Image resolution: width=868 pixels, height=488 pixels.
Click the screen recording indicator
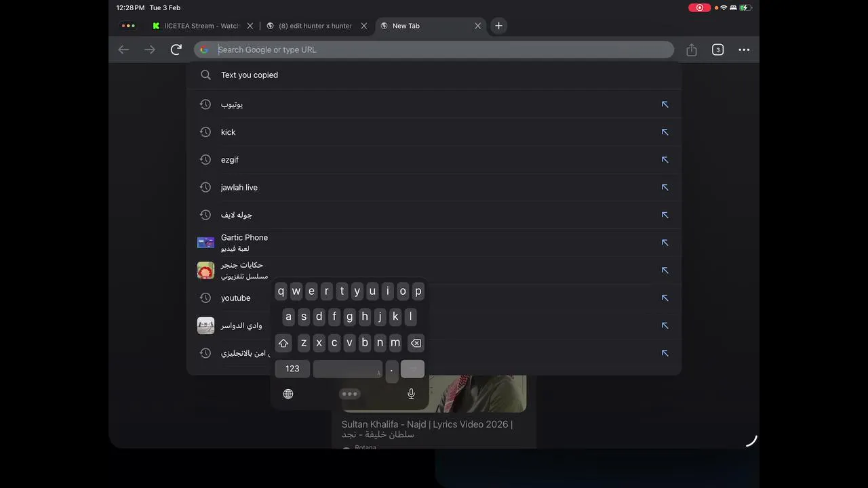699,7
